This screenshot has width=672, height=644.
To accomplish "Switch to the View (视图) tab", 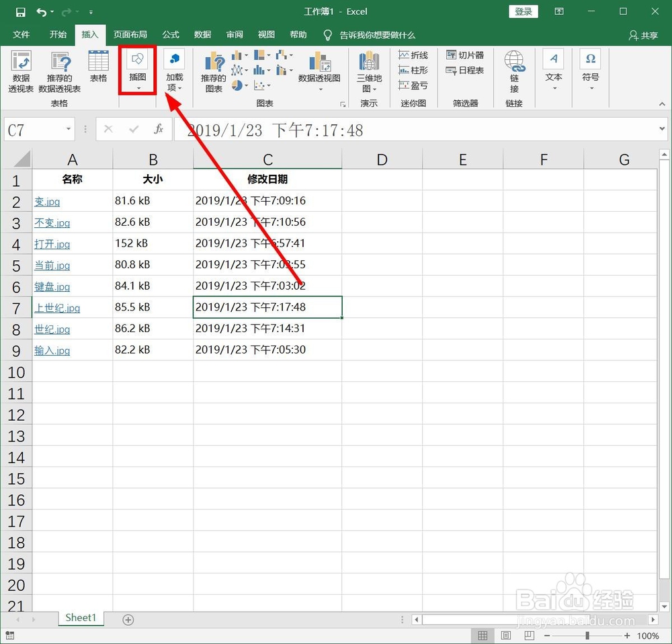I will pyautogui.click(x=266, y=35).
